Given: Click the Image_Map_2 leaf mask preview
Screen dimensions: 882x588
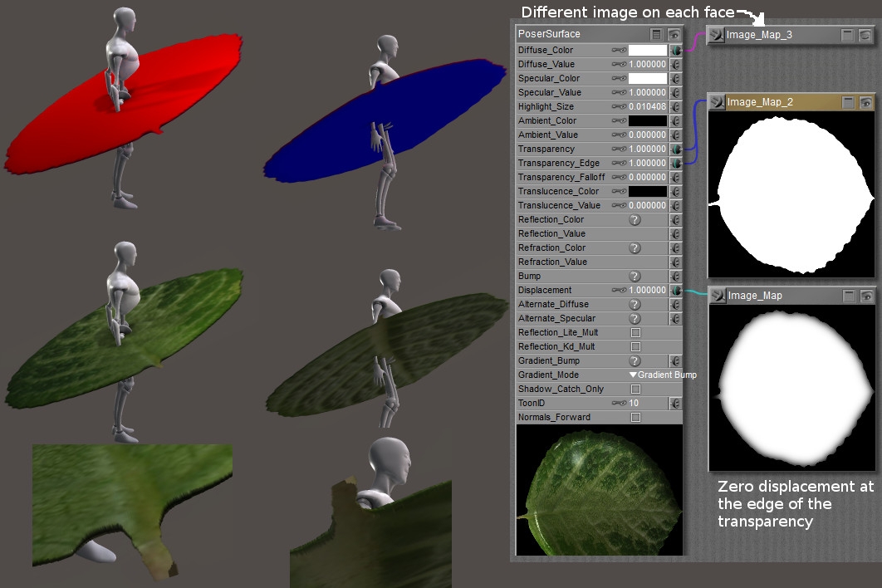Looking at the screenshot, I should [791, 195].
